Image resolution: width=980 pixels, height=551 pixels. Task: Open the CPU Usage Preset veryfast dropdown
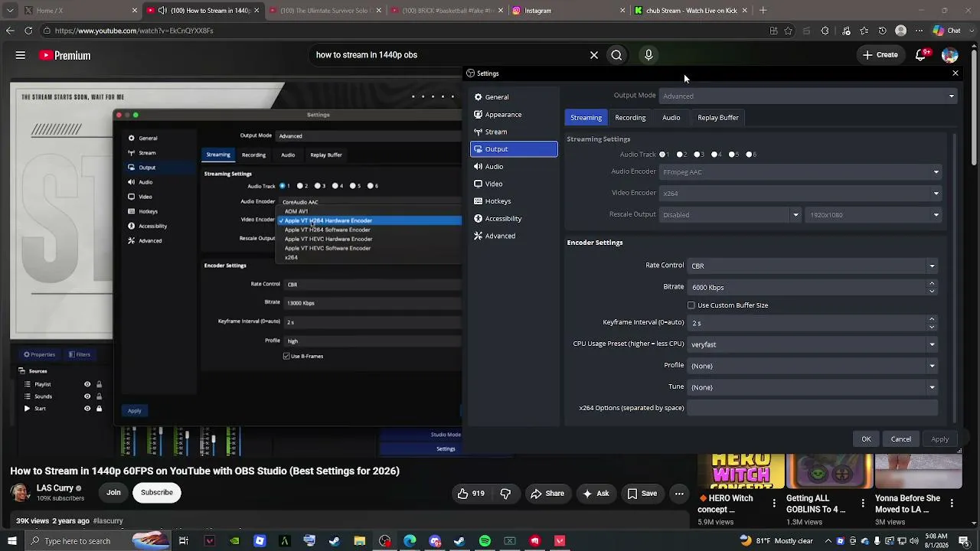(x=812, y=344)
